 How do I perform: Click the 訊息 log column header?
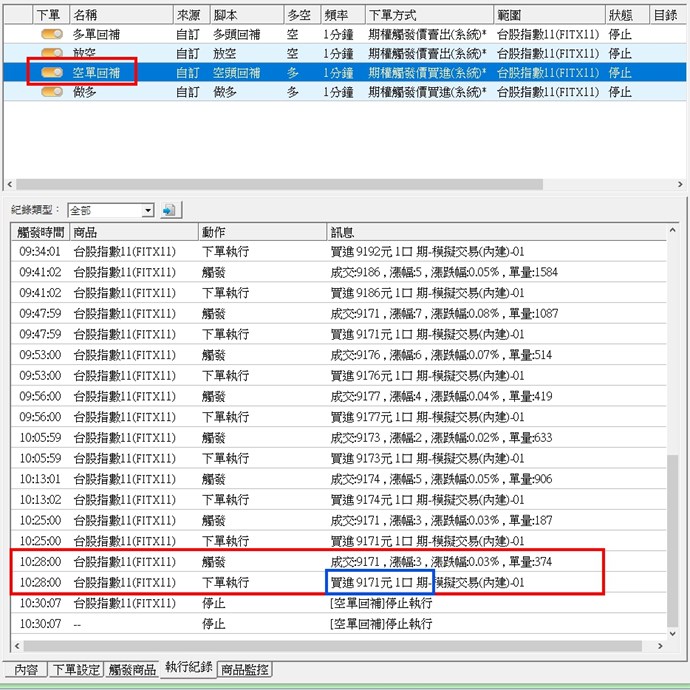click(496, 232)
